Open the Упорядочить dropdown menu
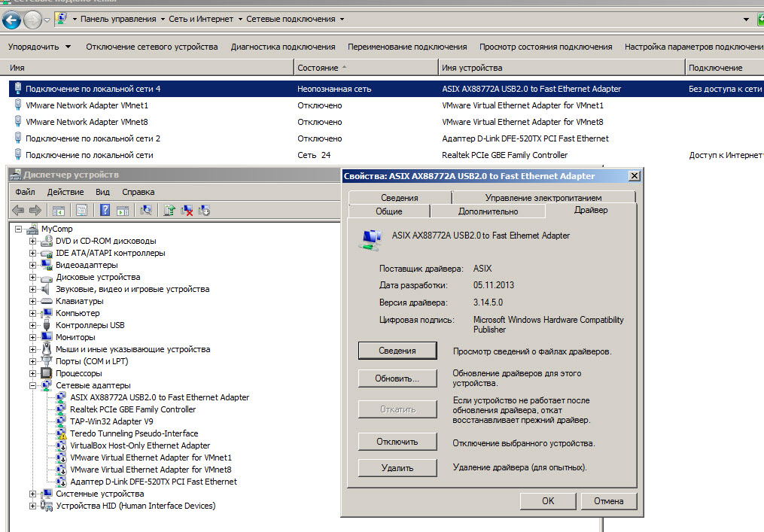 39,47
